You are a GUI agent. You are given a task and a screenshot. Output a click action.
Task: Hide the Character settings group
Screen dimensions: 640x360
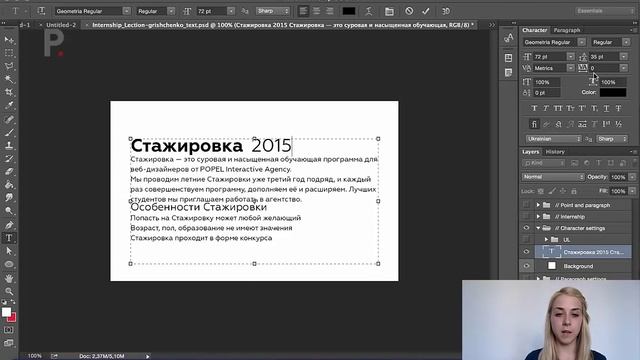[527, 228]
